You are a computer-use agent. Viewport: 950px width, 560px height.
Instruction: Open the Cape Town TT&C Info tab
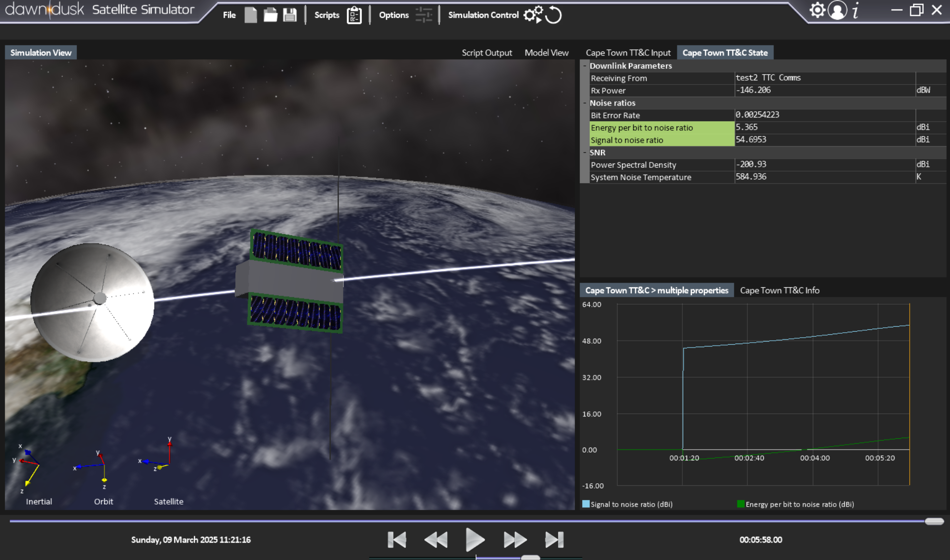[x=779, y=290]
